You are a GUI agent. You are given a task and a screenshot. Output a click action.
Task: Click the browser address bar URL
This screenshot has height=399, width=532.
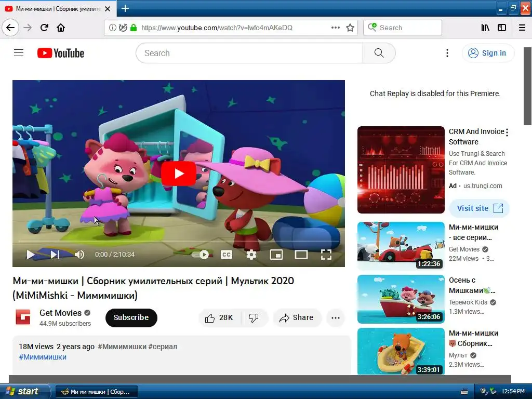pos(217,28)
